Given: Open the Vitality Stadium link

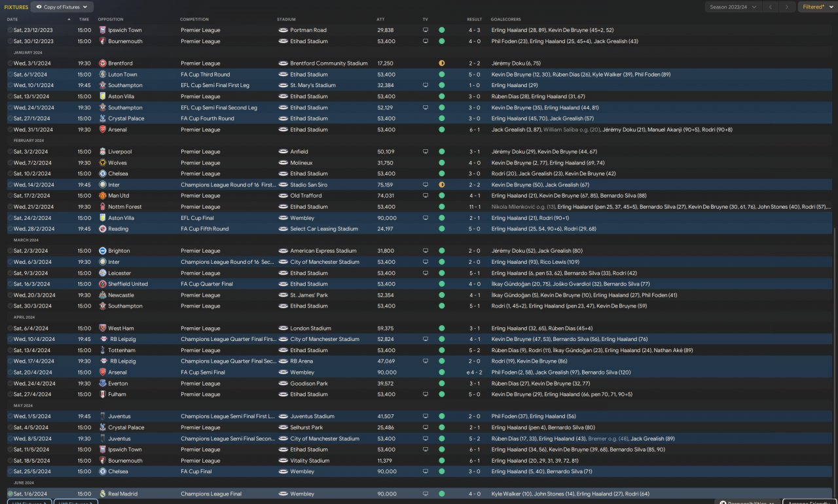Looking at the screenshot, I should [310, 461].
